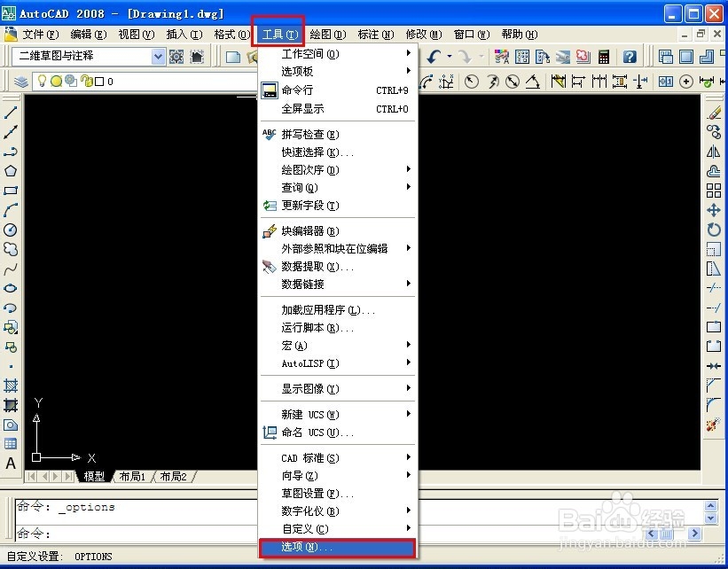This screenshot has width=728, height=569.
Task: Open the 文件(F) menu
Action: coord(41,35)
